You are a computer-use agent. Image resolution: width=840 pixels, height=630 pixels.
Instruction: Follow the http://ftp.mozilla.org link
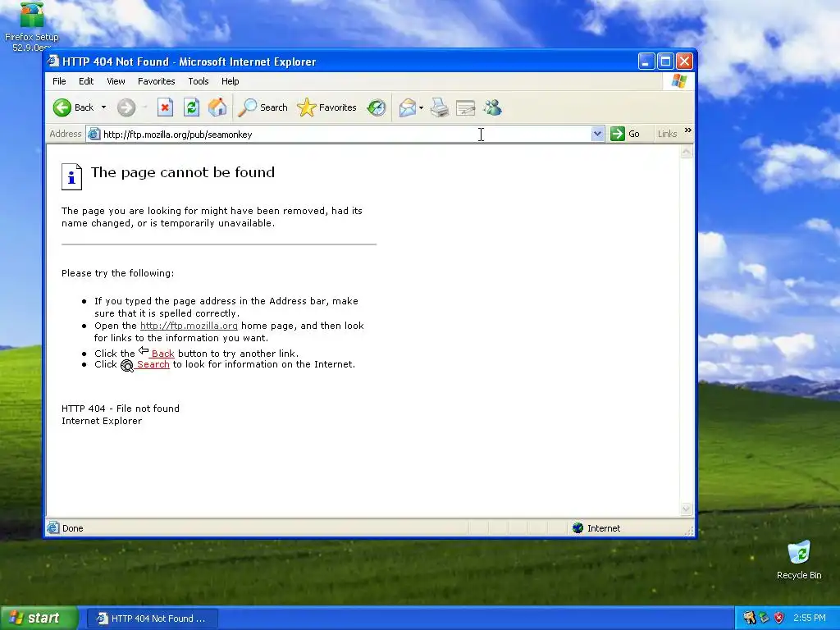pyautogui.click(x=189, y=326)
